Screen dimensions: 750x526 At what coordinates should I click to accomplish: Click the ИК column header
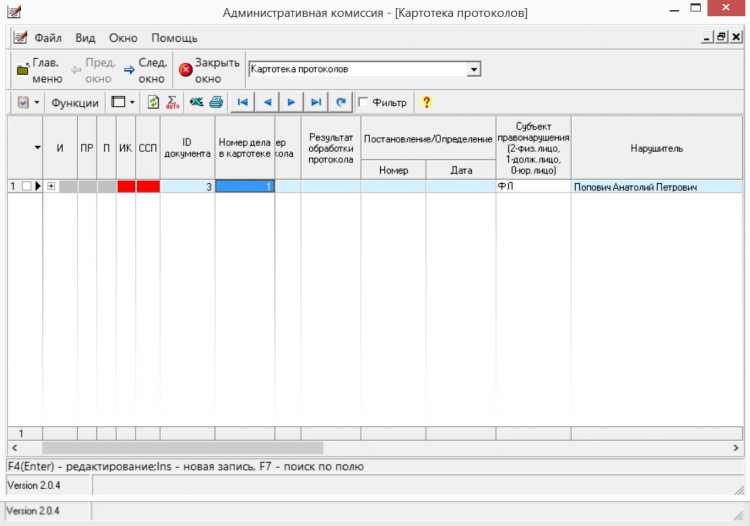click(x=126, y=148)
